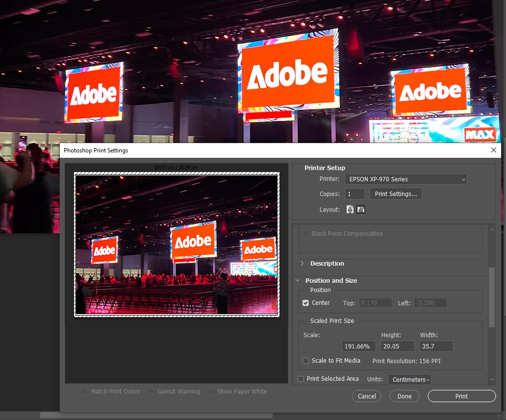Edit the Width field value 35.7
The height and width of the screenshot is (420, 506).
(x=436, y=346)
